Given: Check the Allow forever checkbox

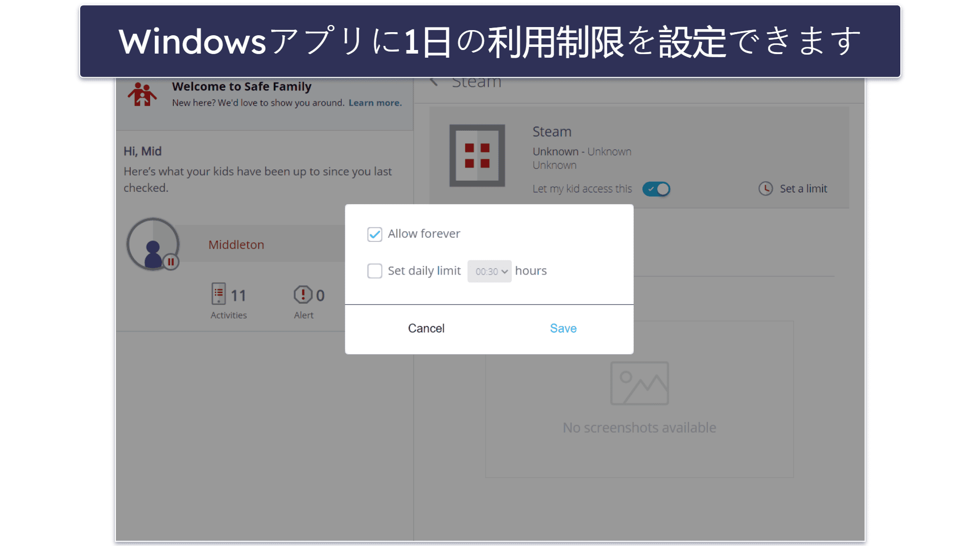Looking at the screenshot, I should click(x=374, y=234).
